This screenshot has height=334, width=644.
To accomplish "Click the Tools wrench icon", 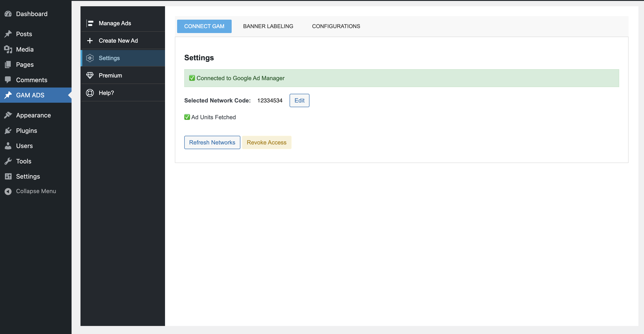I will click(x=8, y=161).
